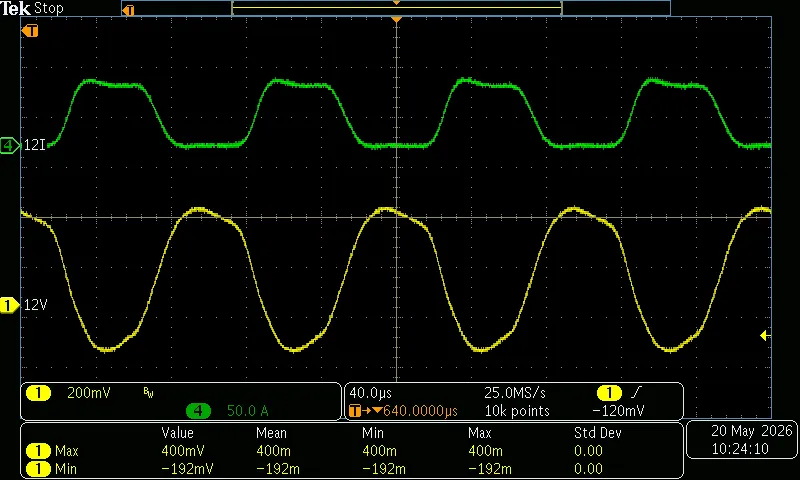Click the 10k points record length
This screenshot has height=480, width=800.
(517, 411)
